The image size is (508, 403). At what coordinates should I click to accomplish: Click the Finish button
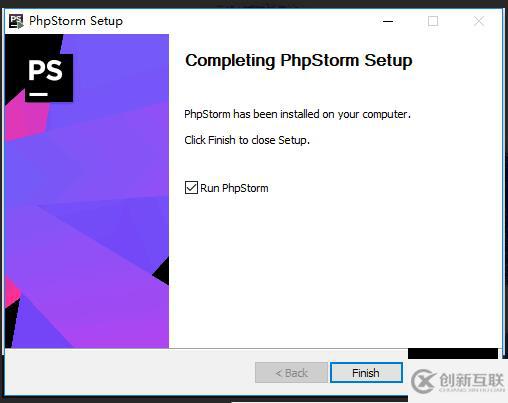click(366, 373)
